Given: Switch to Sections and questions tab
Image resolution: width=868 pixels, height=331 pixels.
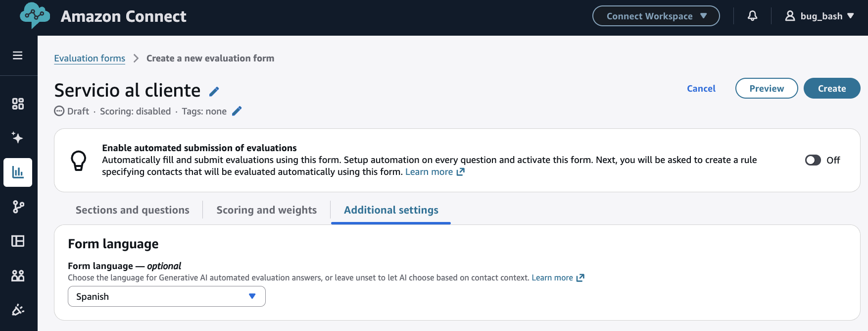Looking at the screenshot, I should [x=132, y=210].
